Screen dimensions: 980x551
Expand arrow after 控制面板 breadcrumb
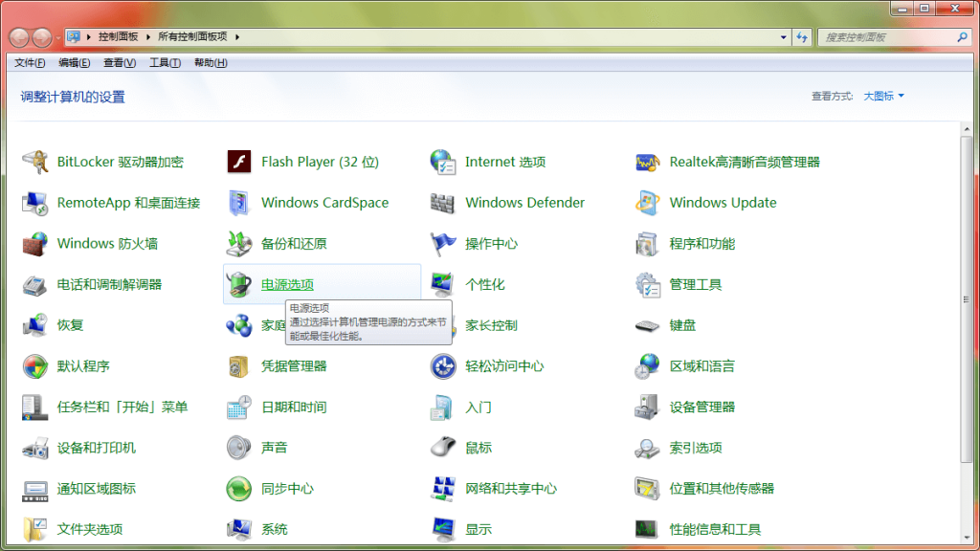click(148, 37)
